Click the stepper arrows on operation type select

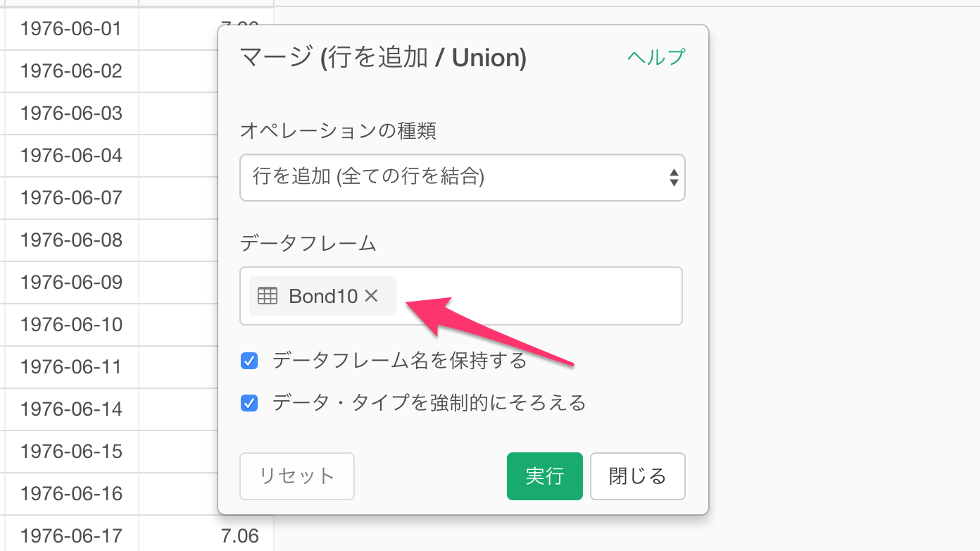674,178
